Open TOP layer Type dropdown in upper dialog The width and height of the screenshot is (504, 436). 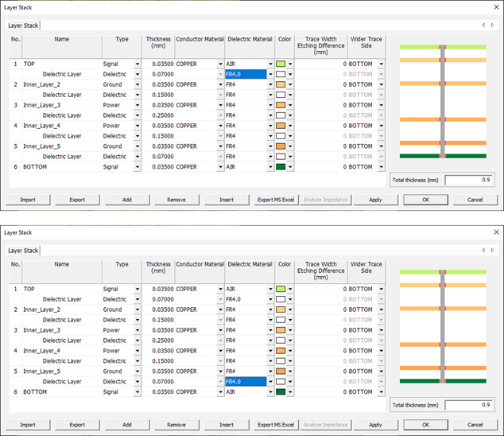click(137, 64)
